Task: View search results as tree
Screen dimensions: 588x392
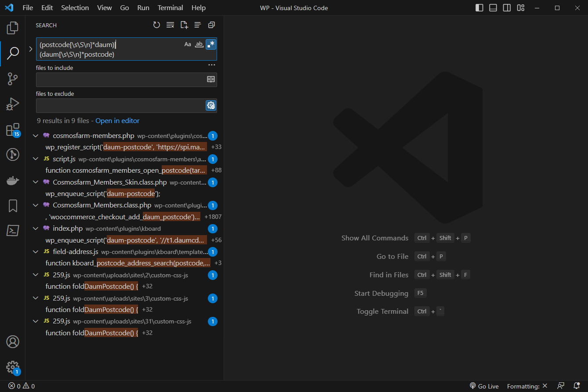Action: click(198, 25)
